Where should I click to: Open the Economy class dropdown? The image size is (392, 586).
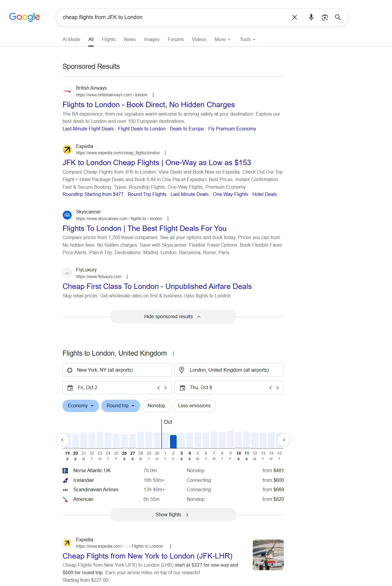tap(81, 406)
